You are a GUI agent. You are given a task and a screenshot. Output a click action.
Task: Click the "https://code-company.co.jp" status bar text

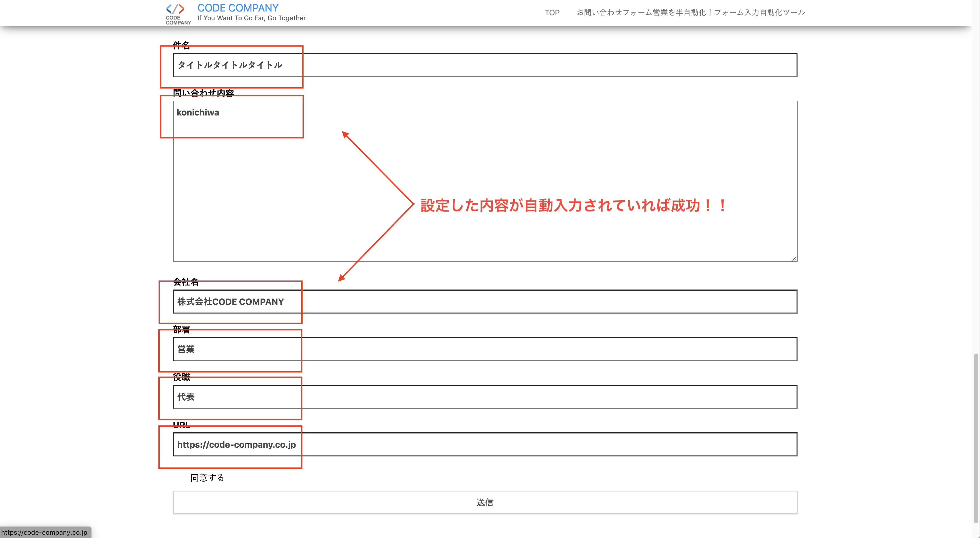44,532
